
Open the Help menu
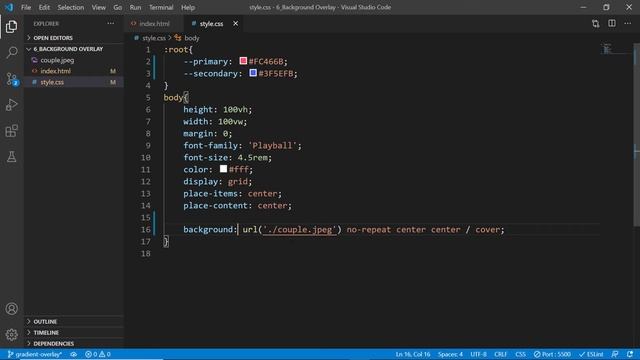pos(188,7)
